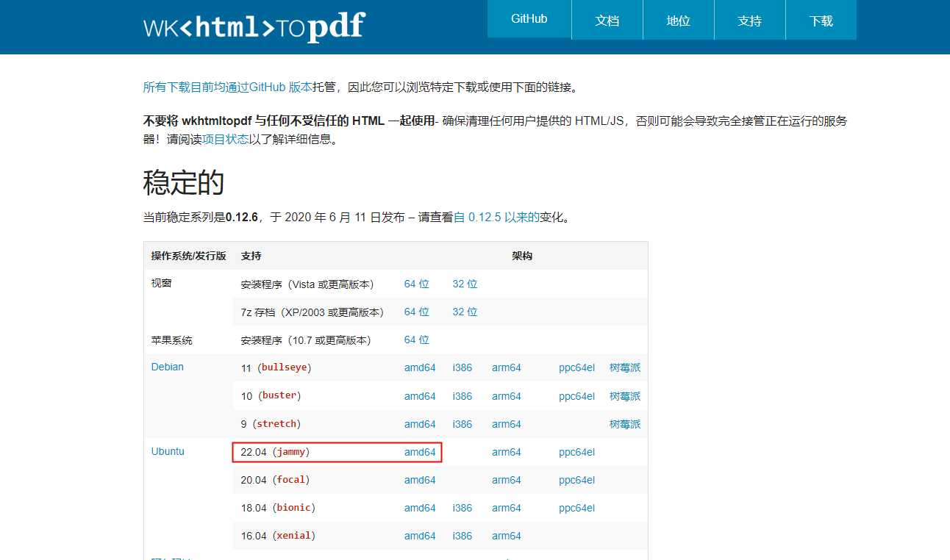
Task: Follow the 所有下载目前均通过GitHub 版本 link
Action: [x=228, y=87]
